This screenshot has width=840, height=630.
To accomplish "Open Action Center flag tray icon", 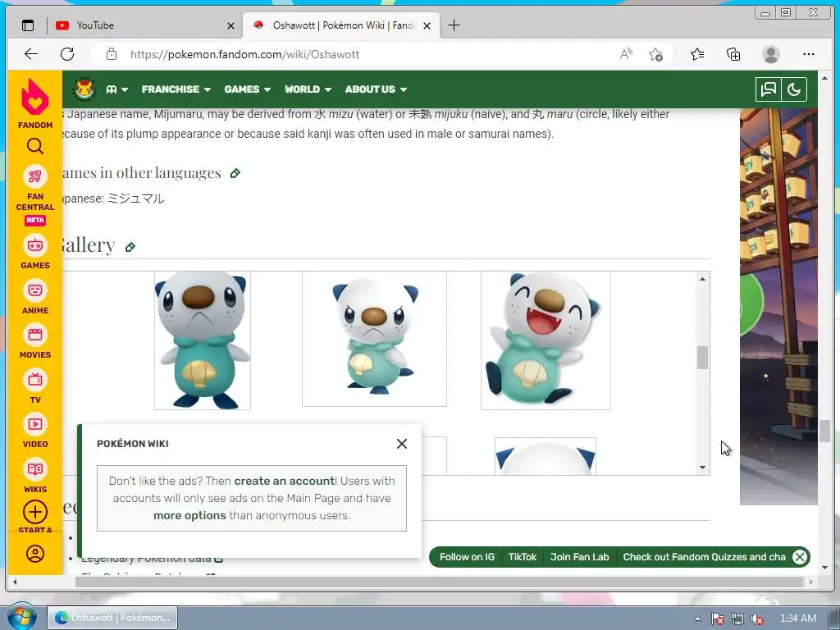I will tap(717, 619).
